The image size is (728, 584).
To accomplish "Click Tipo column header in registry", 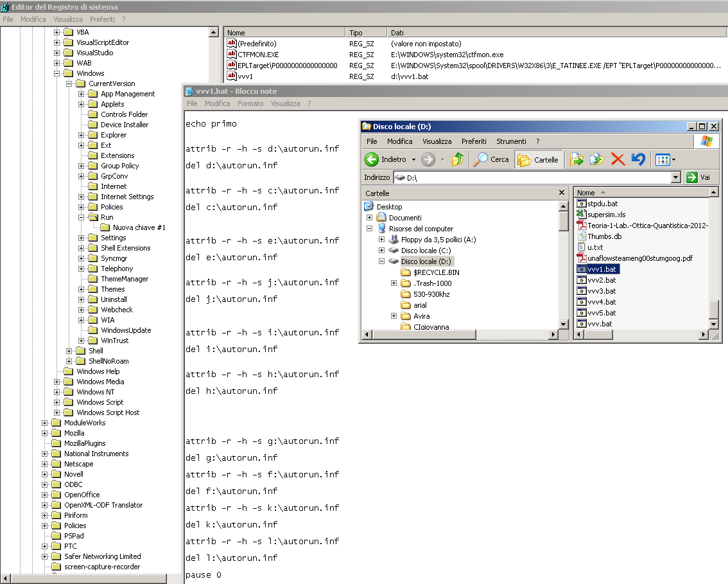I will point(367,33).
